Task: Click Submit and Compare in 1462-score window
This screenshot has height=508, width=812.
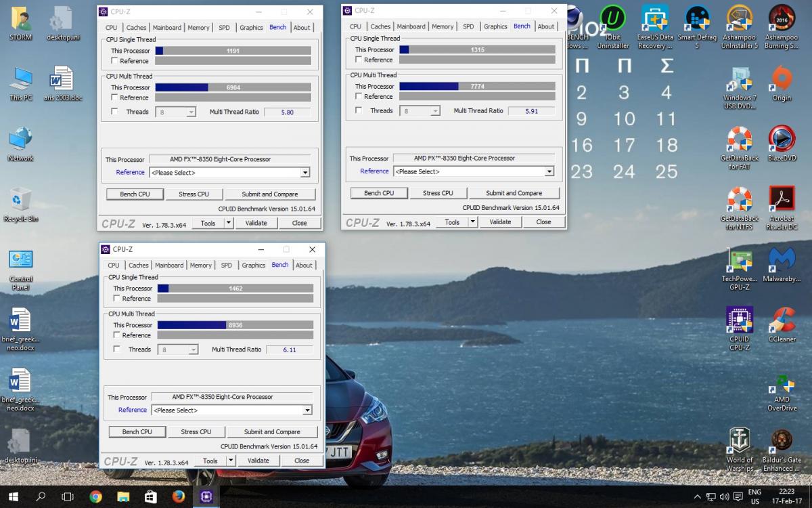Action: coord(272,432)
